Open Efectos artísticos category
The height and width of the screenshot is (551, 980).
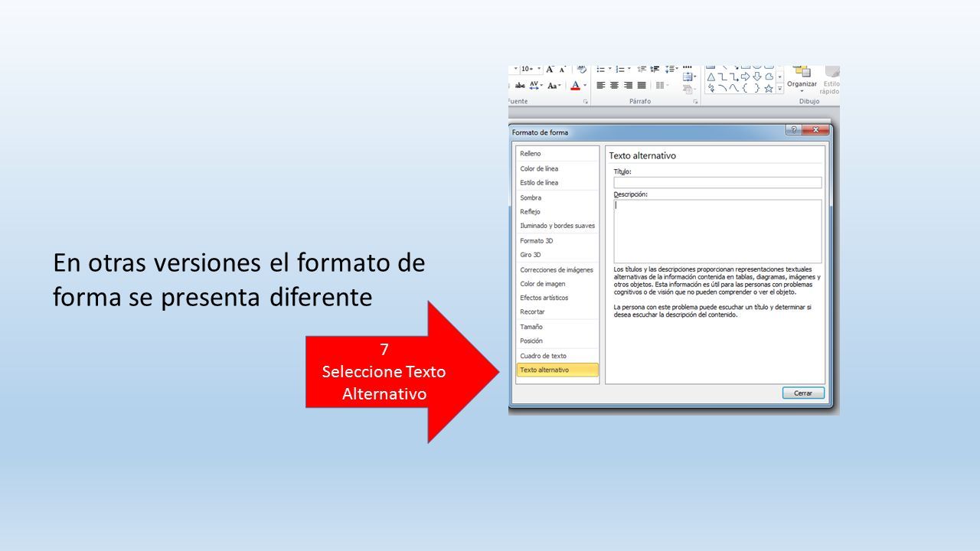click(557, 298)
